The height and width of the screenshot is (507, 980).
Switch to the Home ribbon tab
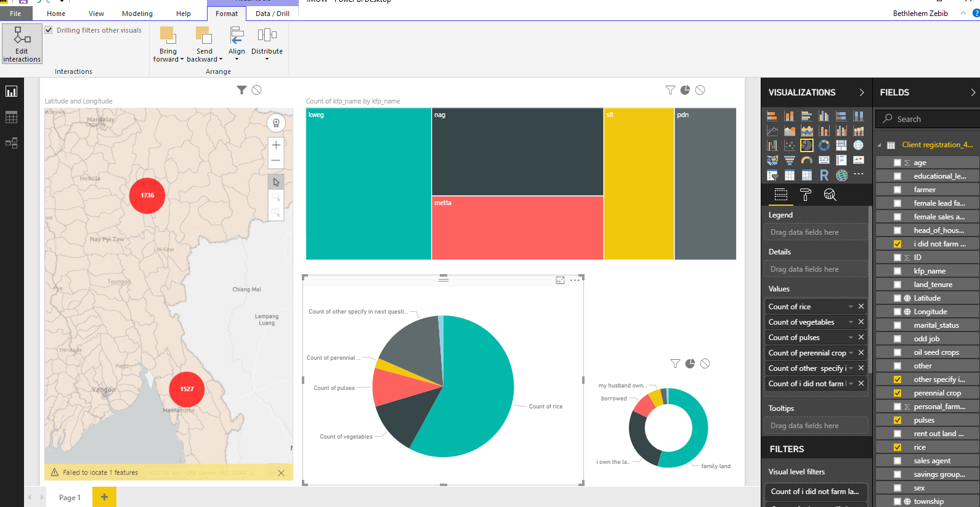point(56,14)
